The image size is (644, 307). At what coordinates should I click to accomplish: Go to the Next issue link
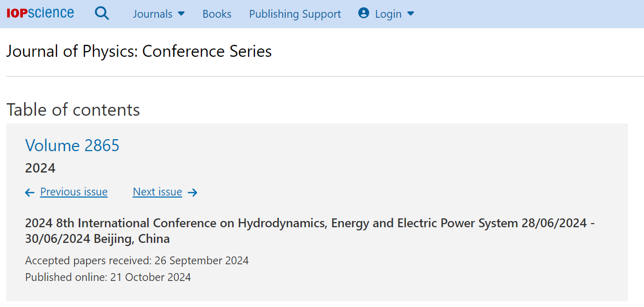(157, 192)
